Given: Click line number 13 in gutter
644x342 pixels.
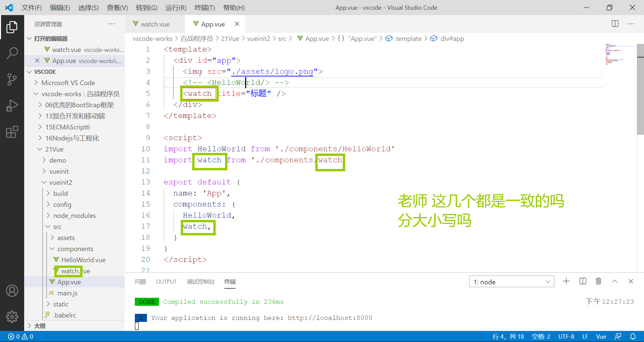Looking at the screenshot, I should [x=145, y=182].
